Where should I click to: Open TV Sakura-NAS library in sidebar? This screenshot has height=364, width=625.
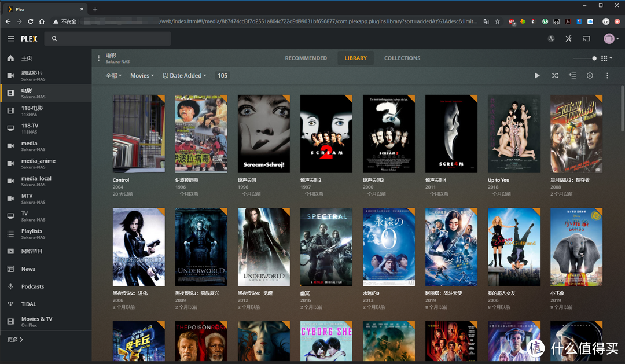tap(46, 216)
